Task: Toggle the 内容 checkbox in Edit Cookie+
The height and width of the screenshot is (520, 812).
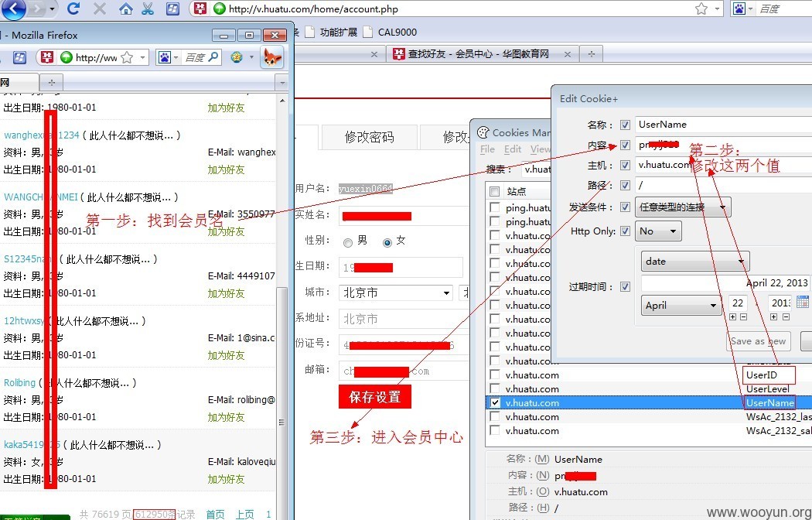Action: click(625, 145)
